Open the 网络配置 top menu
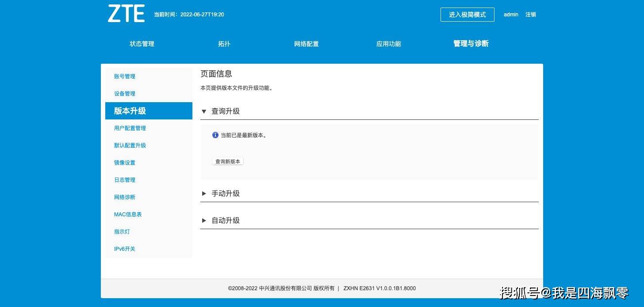This screenshot has height=307, width=644. pyautogui.click(x=307, y=44)
